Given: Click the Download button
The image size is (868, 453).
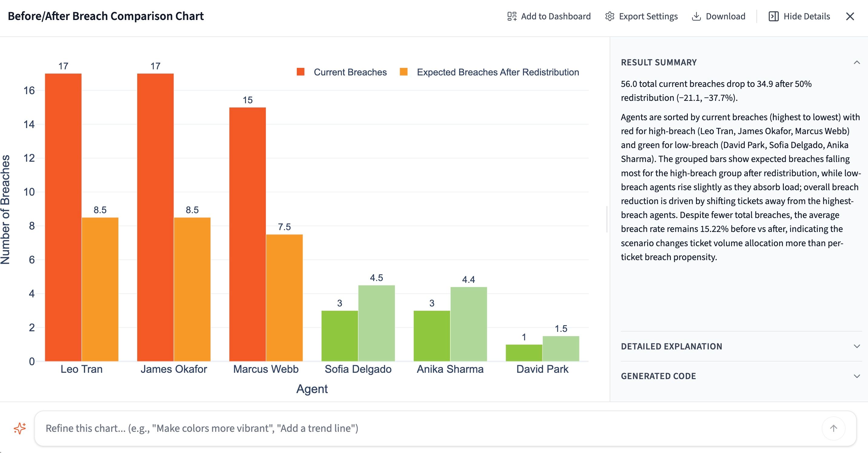Looking at the screenshot, I should pos(718,16).
